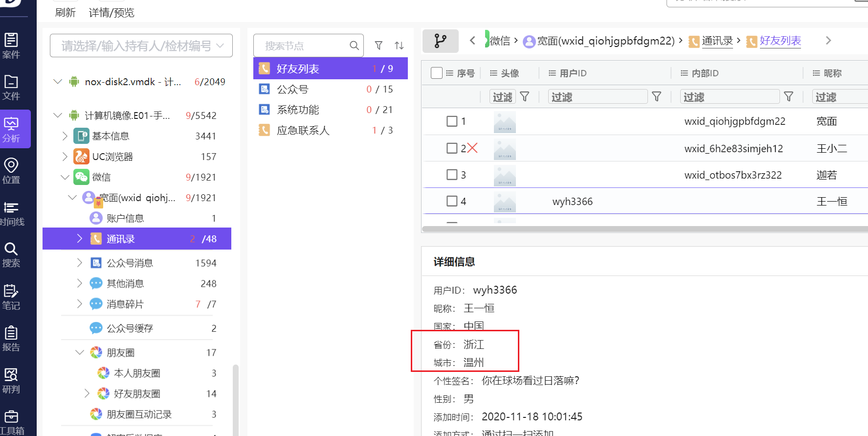Expand the UC浏览器 tree node

[65, 157]
